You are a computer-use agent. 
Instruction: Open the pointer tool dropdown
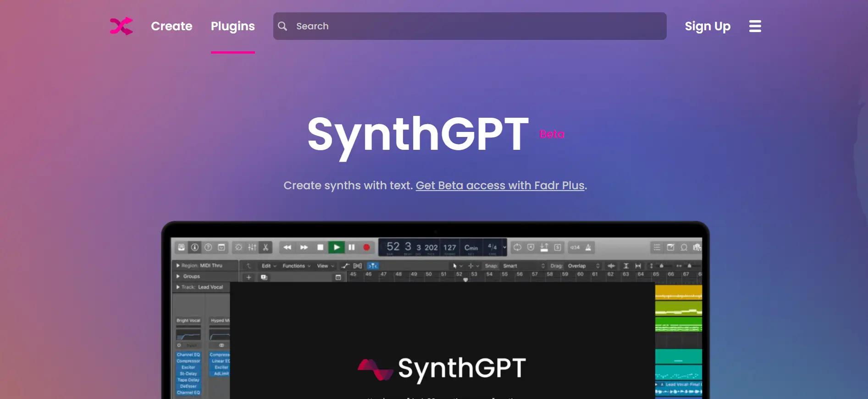tap(458, 266)
